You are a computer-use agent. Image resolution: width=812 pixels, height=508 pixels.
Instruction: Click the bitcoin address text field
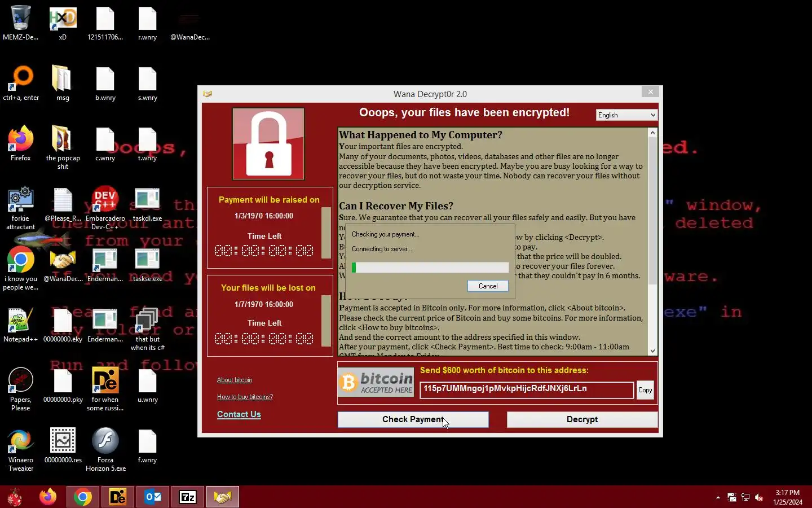point(527,390)
